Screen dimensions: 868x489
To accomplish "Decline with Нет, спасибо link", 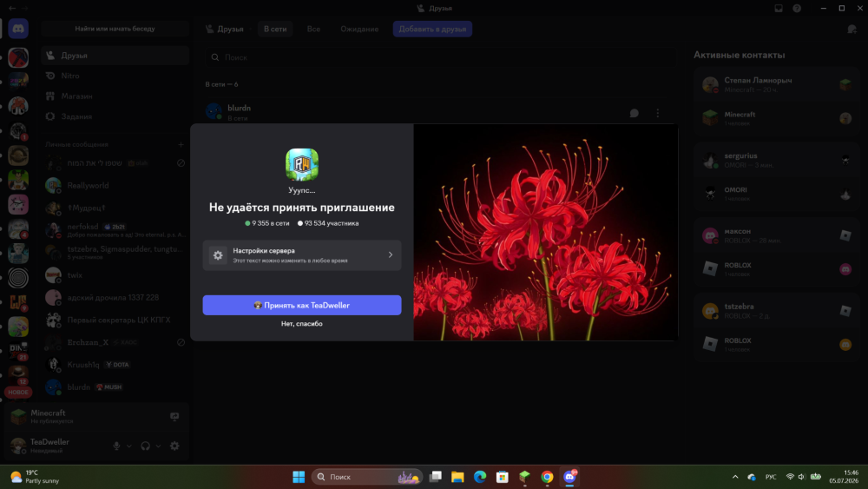I will (x=302, y=323).
